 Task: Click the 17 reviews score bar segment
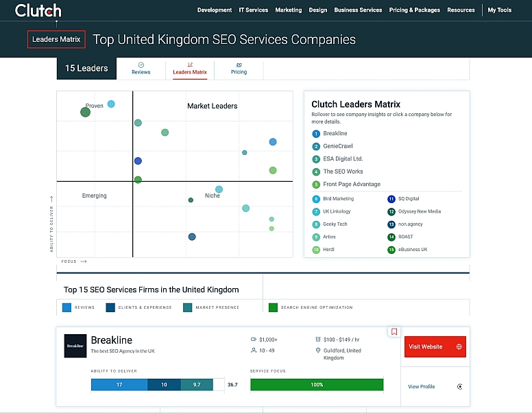pyautogui.click(x=119, y=384)
